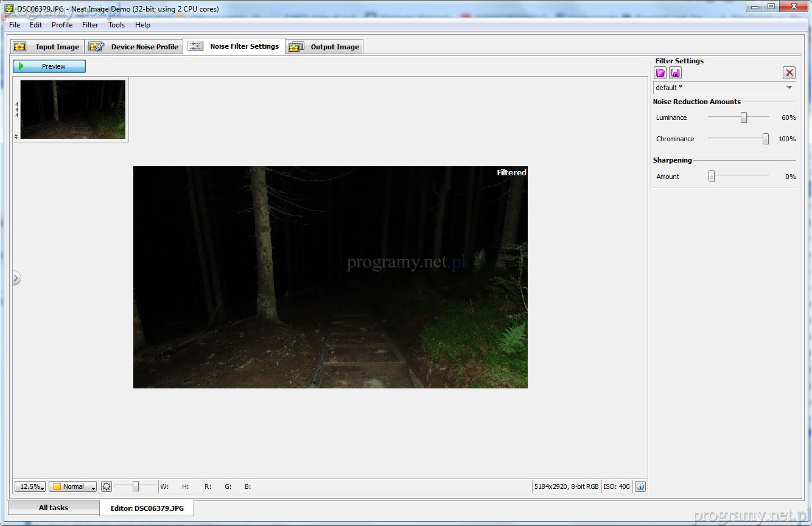Image resolution: width=812 pixels, height=526 pixels.
Task: Click the Chrominance slider handle
Action: coord(765,139)
